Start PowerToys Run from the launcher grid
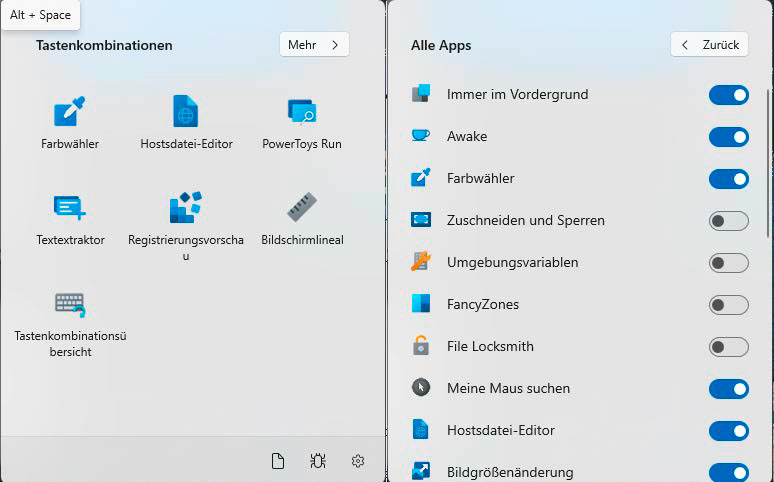This screenshot has width=774, height=482. click(x=302, y=122)
